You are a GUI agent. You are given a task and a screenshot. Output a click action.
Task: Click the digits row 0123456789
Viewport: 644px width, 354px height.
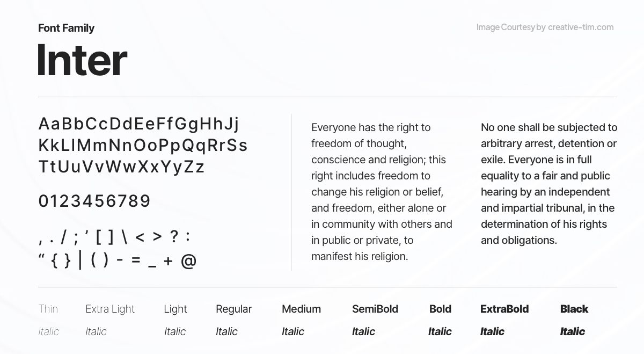coord(94,201)
